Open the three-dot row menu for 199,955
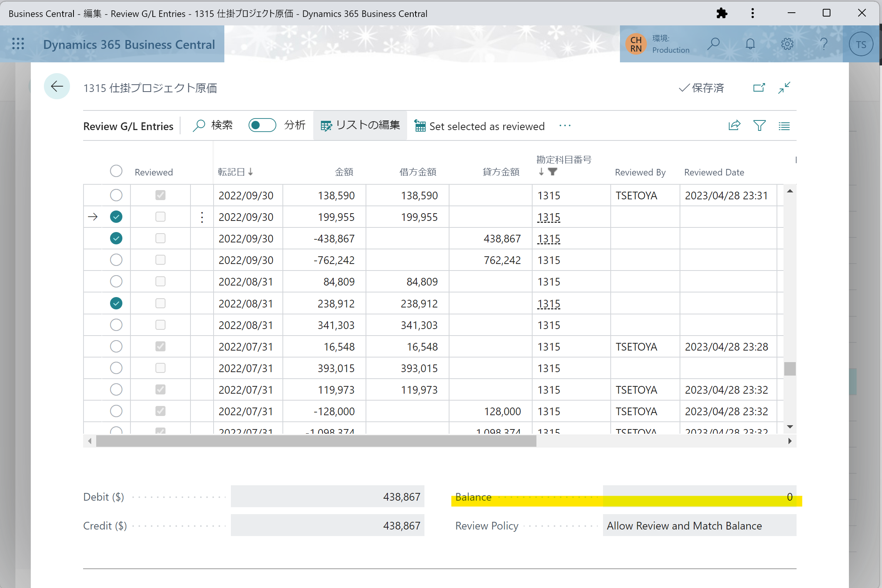882x588 pixels. (202, 217)
